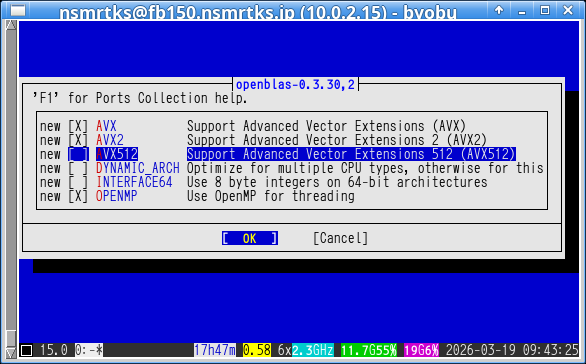This screenshot has height=364, width=586.
Task: Click the Cancel button
Action: [x=340, y=238]
